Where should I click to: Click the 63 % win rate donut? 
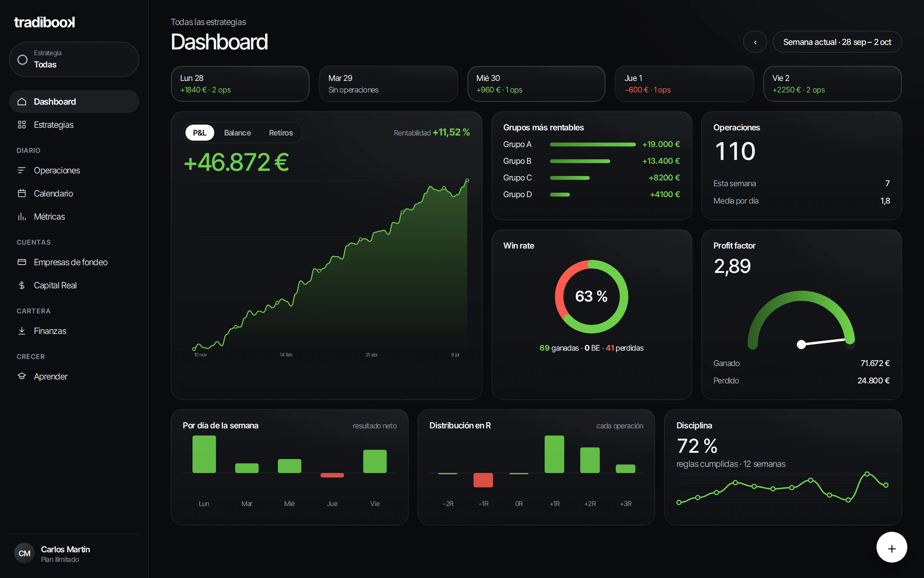click(x=591, y=296)
